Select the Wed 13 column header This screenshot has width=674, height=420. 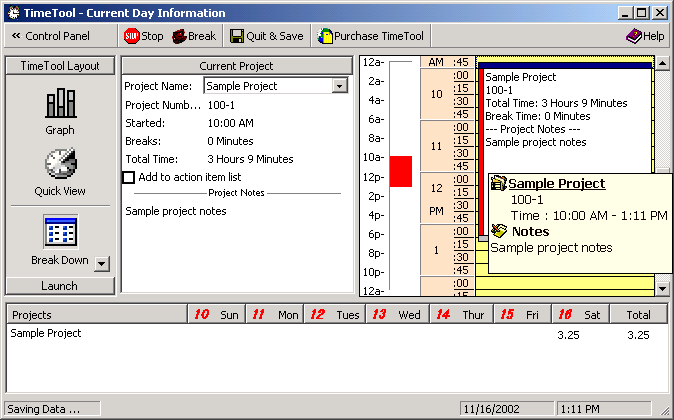(x=396, y=314)
